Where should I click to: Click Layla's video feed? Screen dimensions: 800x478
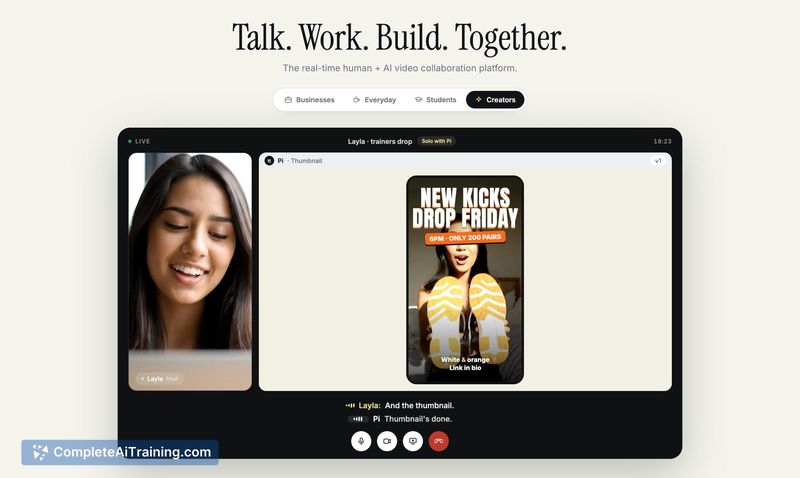coord(190,271)
